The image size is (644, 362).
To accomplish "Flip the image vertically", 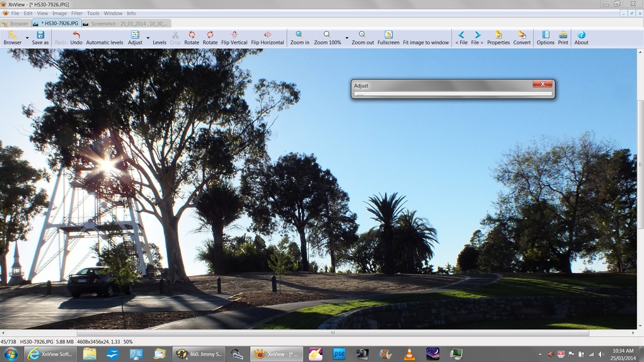I will 234,38.
